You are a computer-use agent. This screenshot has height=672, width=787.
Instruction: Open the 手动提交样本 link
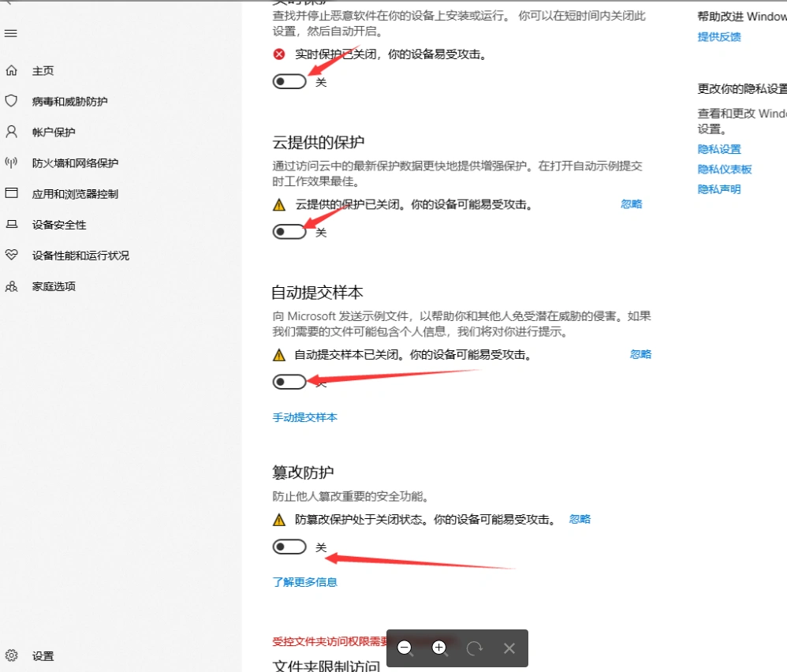point(304,417)
